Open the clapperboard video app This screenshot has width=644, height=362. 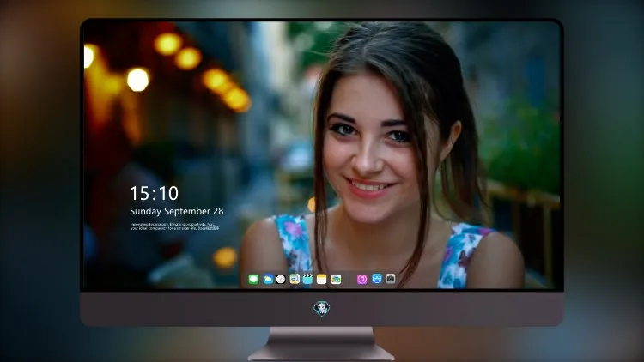coord(307,280)
